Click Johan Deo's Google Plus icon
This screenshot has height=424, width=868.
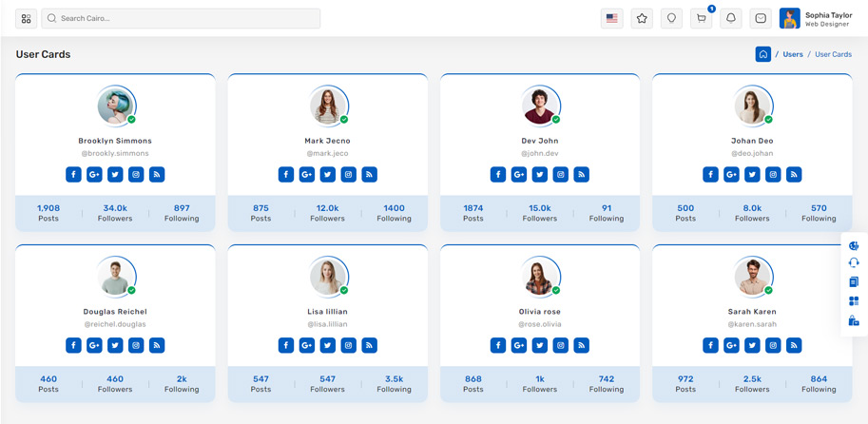click(731, 174)
